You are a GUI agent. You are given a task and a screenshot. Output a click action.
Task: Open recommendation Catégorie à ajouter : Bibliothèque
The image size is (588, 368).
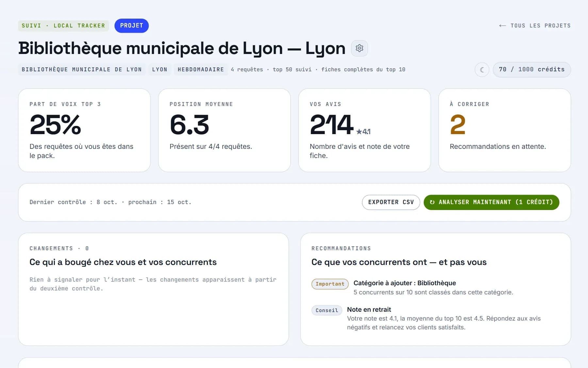tap(405, 283)
